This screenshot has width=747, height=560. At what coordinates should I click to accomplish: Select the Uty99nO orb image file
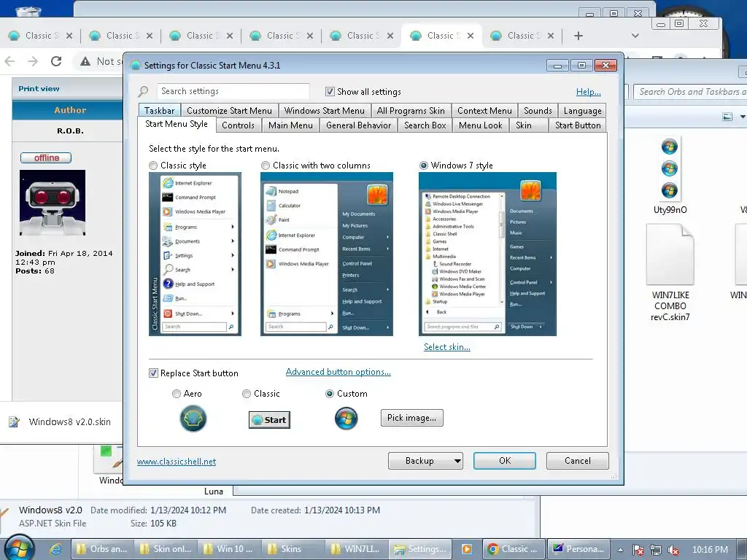pos(670,176)
